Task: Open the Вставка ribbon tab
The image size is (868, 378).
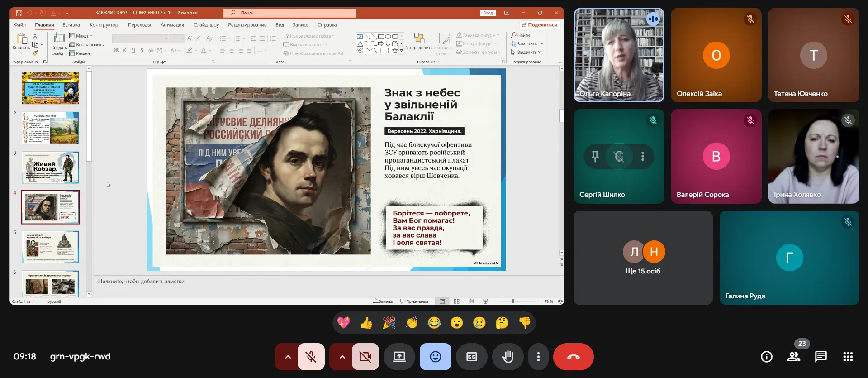Action: (x=71, y=25)
